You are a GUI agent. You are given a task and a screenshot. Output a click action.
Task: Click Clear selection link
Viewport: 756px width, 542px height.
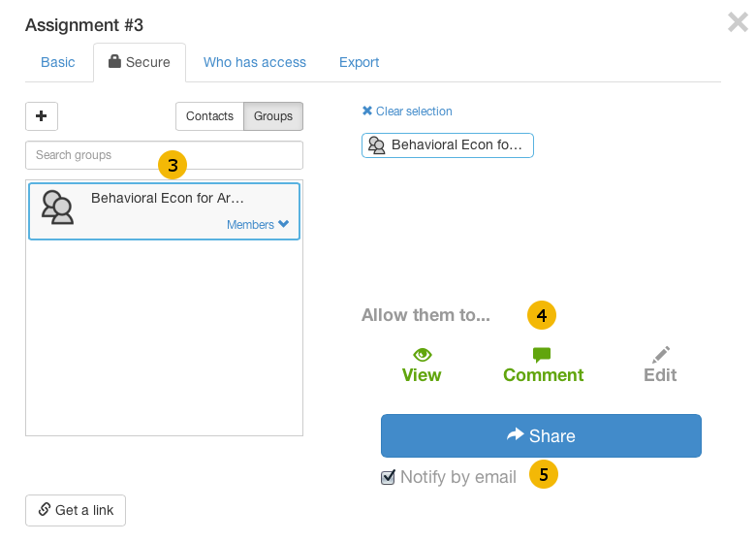[407, 112]
